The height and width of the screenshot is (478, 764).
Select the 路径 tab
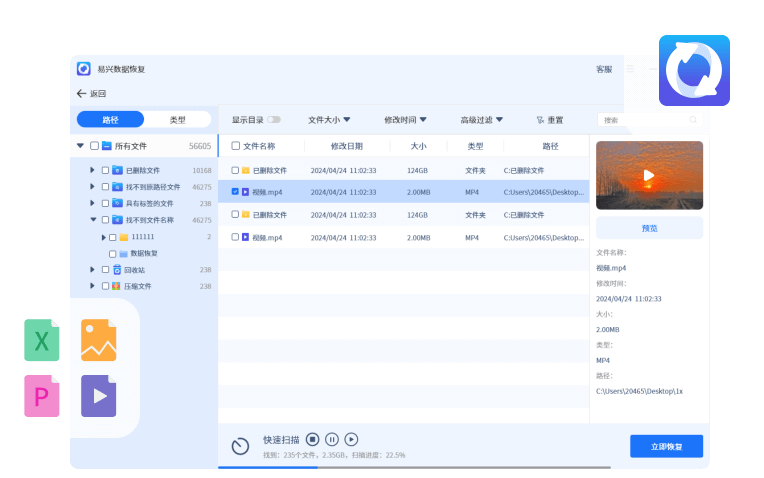[110, 120]
